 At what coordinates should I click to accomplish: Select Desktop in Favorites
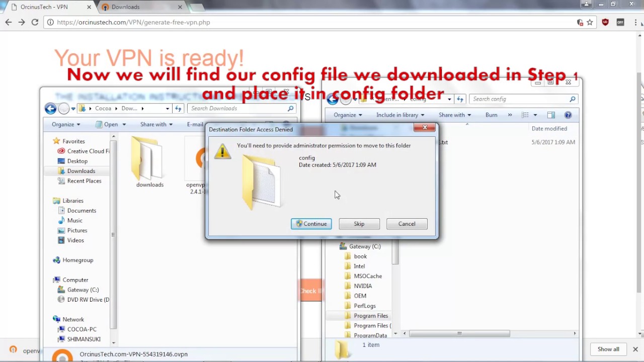pos(77,161)
